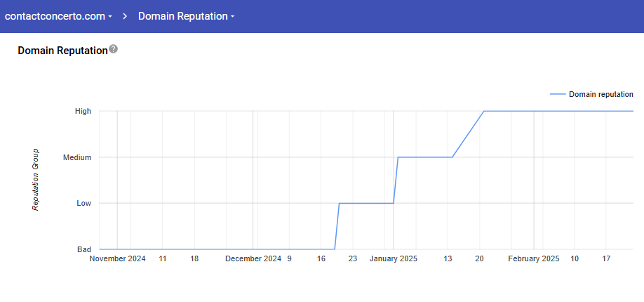This screenshot has height=302, width=644.
Task: Click the blue legend line swatch
Action: pyautogui.click(x=557, y=94)
